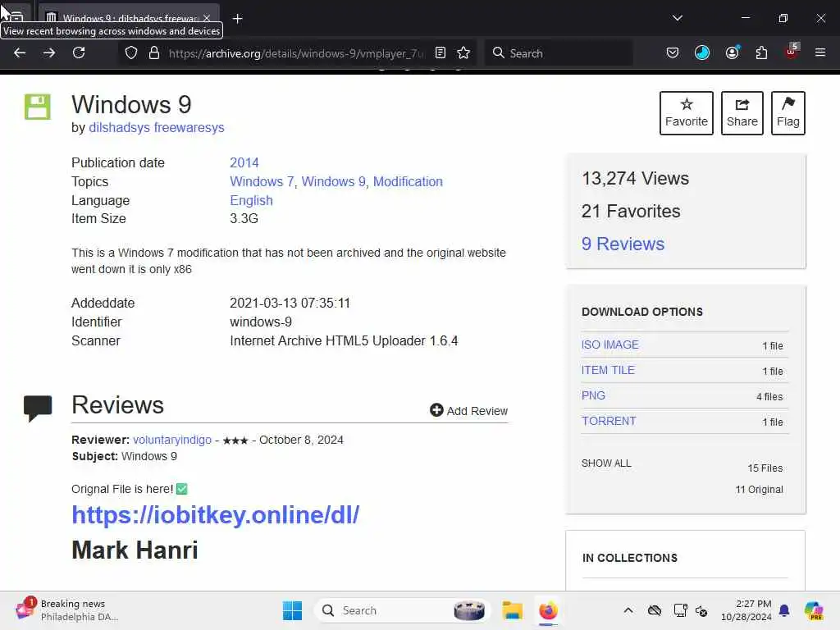Click Add Review
The image size is (840, 630).
468,410
